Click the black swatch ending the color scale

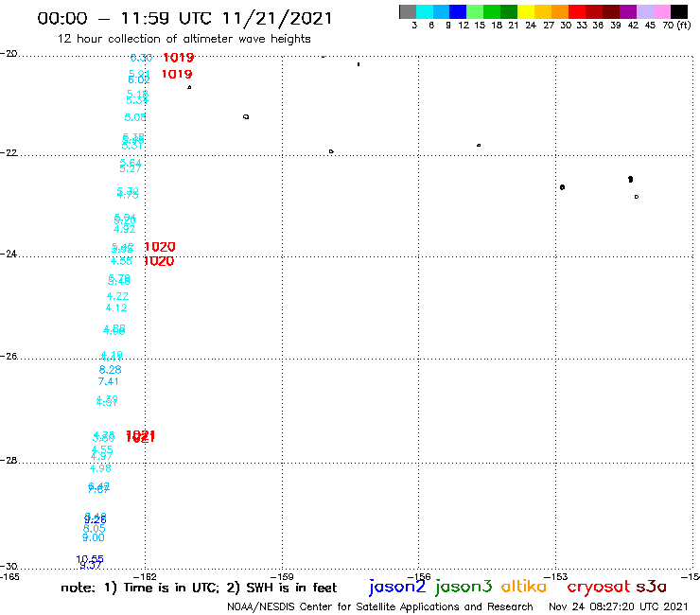(679, 11)
